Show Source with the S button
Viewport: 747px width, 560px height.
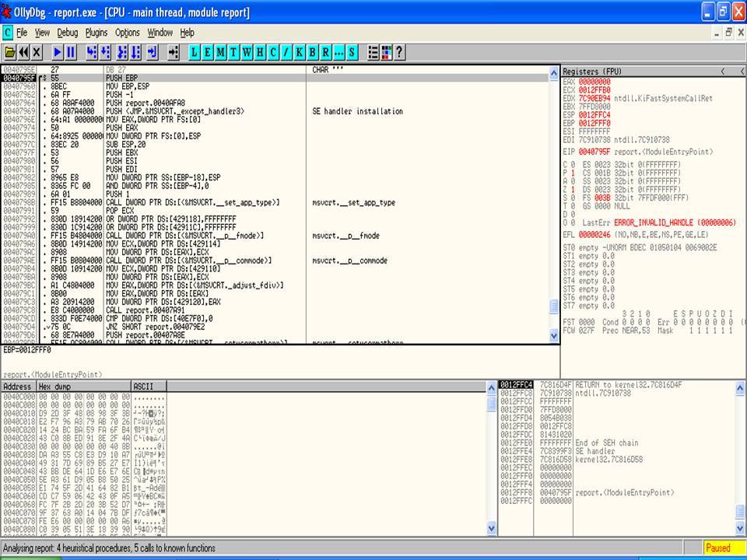point(352,52)
